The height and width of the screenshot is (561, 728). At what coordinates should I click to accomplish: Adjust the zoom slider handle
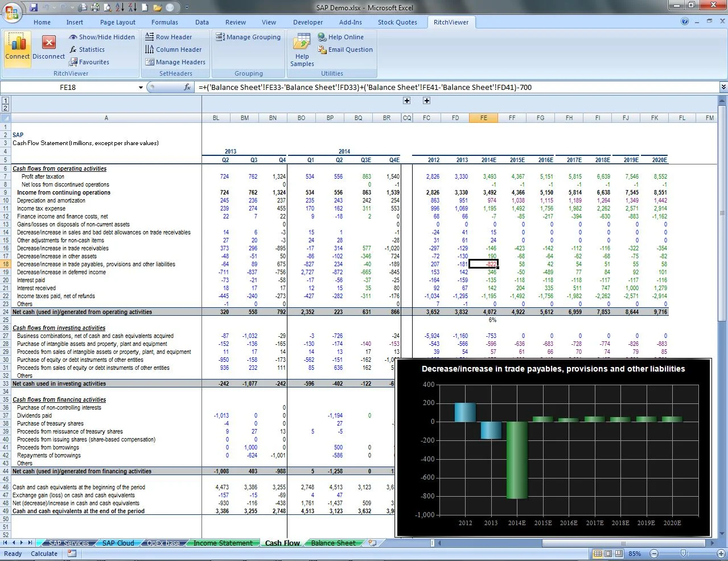click(x=684, y=554)
